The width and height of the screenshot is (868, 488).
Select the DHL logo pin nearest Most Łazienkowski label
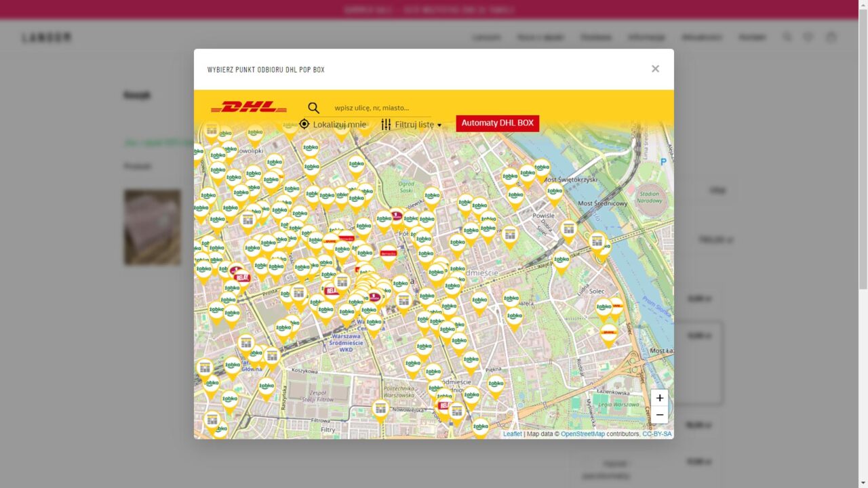coord(609,335)
